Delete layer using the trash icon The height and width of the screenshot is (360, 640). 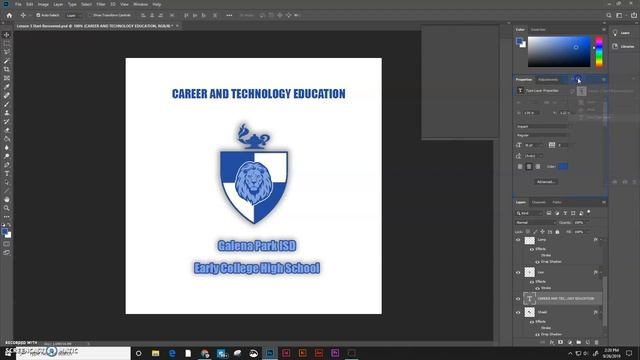[596, 342]
